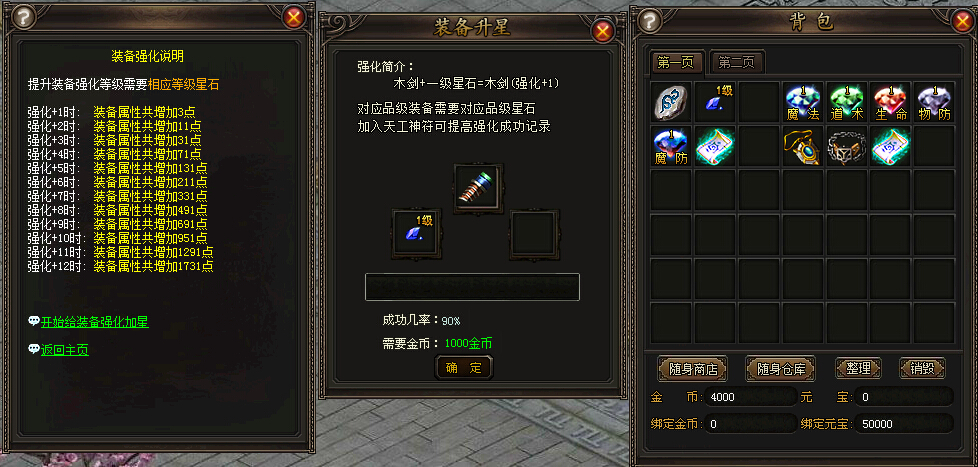Select the 道术 green gem
This screenshot has width=978, height=467.
pos(846,102)
